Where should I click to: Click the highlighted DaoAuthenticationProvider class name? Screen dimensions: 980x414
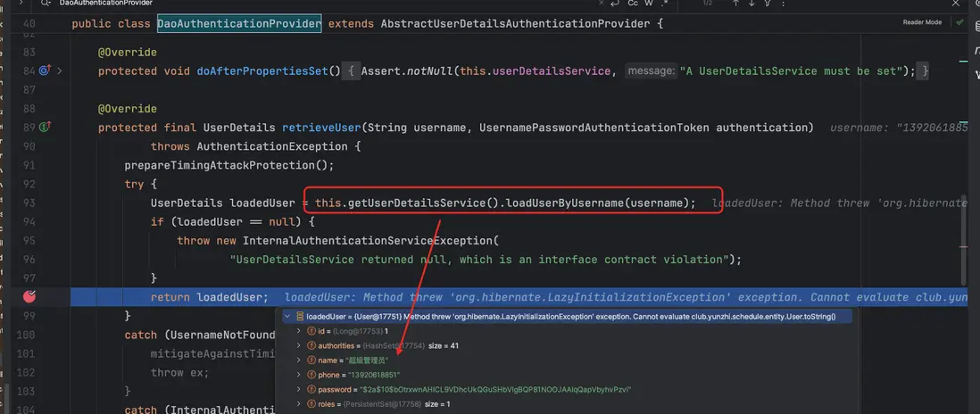click(239, 24)
